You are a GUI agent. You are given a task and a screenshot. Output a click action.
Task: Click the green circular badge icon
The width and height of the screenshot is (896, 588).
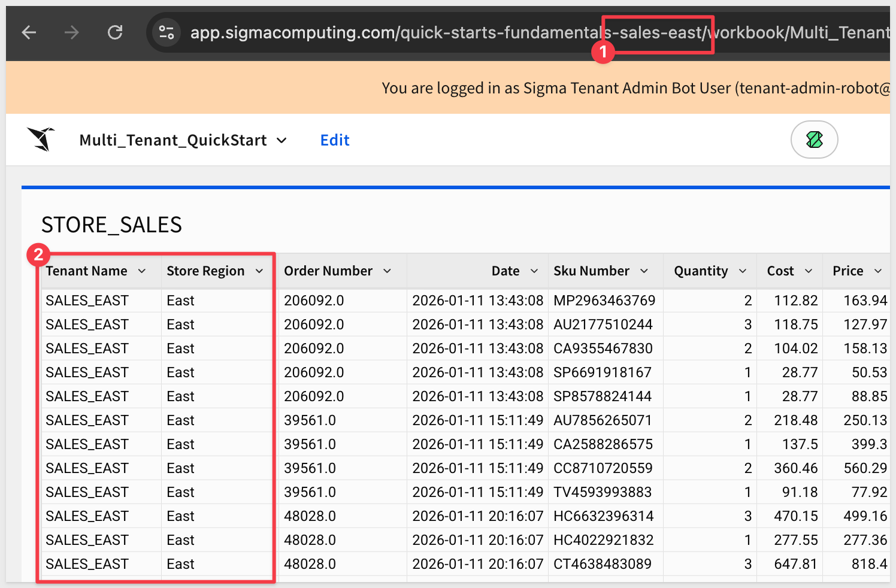pyautogui.click(x=814, y=140)
